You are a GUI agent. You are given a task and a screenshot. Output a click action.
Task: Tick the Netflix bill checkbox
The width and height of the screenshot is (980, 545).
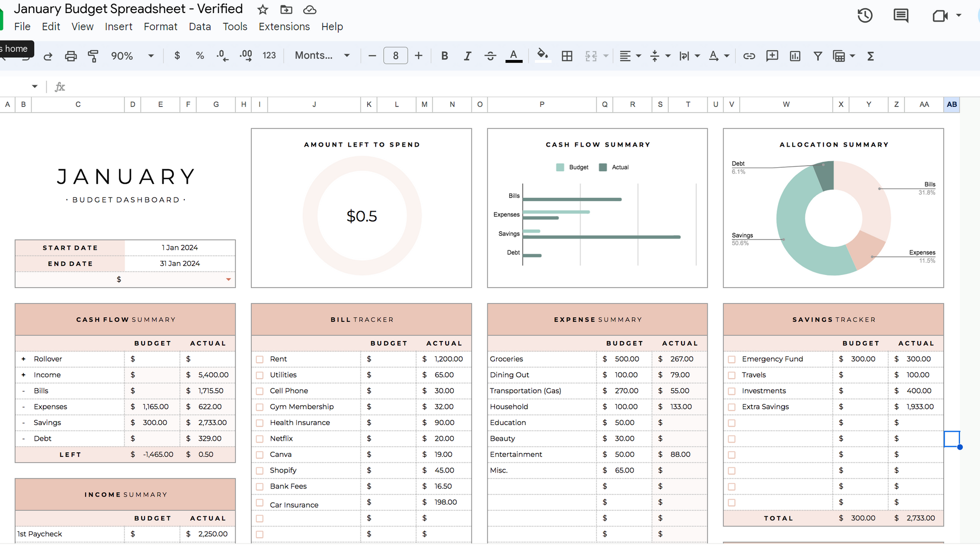point(260,439)
